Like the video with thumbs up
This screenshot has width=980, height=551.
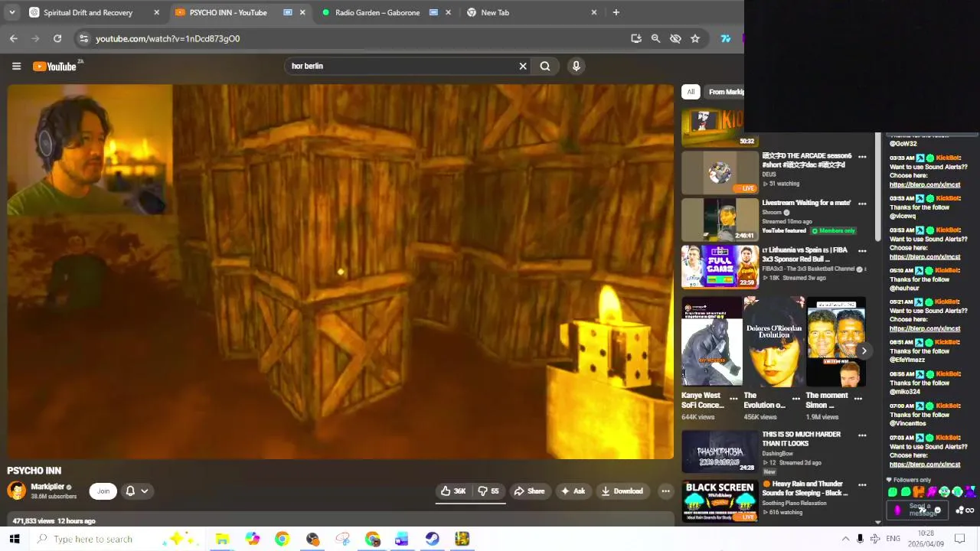pos(453,491)
